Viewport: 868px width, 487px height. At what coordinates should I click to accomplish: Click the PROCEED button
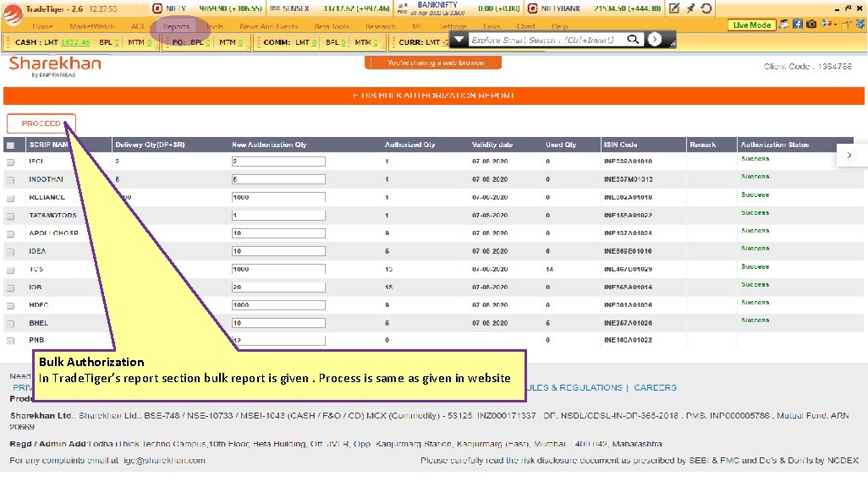click(41, 123)
